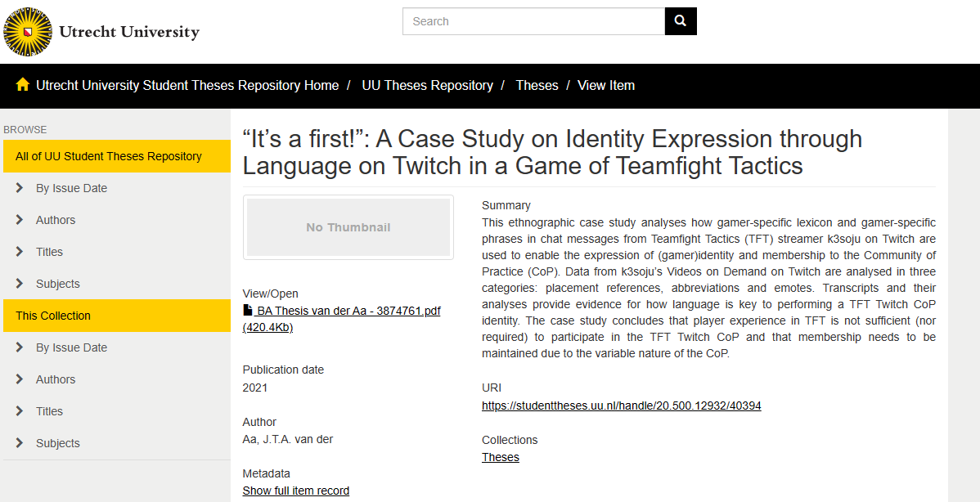Image resolution: width=980 pixels, height=502 pixels.
Task: Click the Utrecht University wordmark text
Action: coord(129,31)
